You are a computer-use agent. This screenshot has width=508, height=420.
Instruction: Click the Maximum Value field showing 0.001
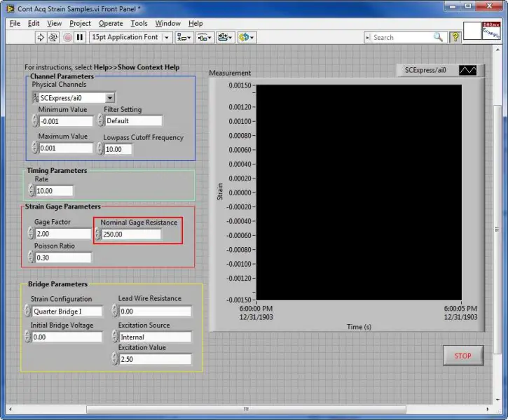coord(66,148)
